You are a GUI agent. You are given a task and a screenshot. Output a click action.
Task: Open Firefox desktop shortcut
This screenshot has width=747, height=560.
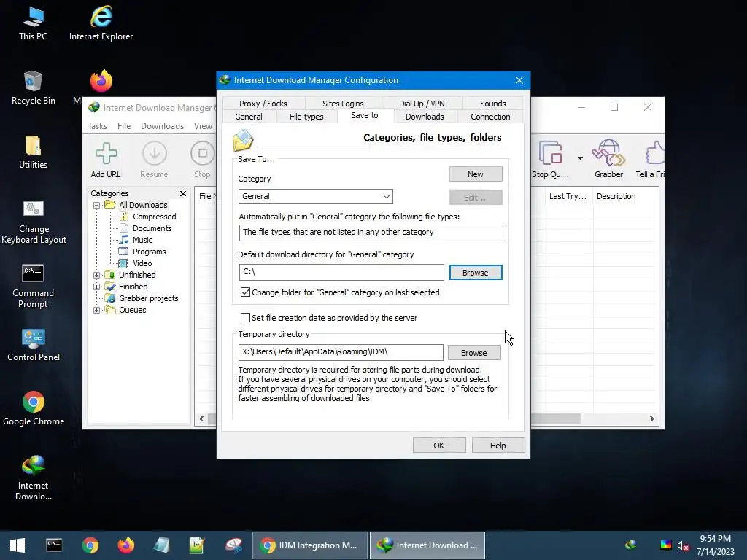pyautogui.click(x=101, y=81)
